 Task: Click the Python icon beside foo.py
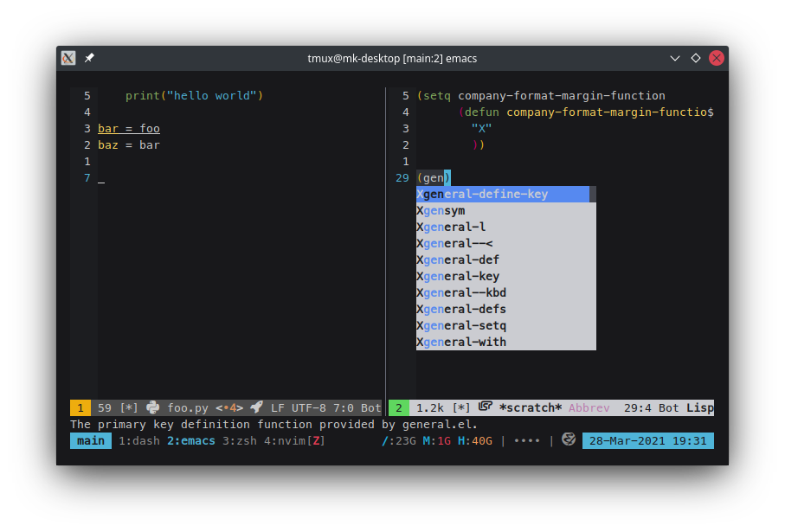152,407
